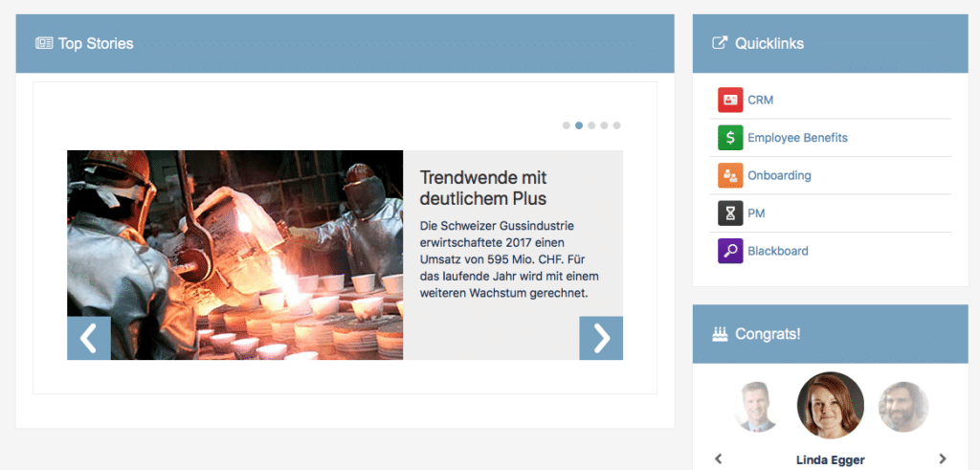The image size is (980, 470).
Task: Go to the next top story slide
Action: [601, 338]
